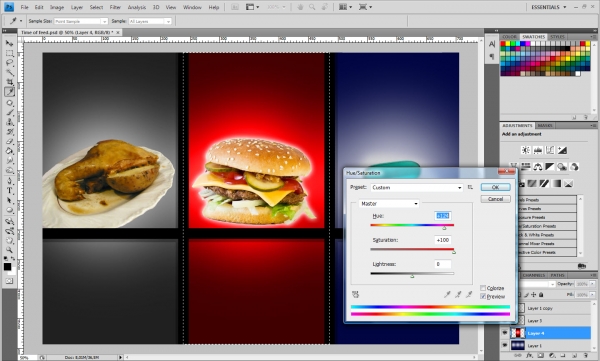Viewport: 600px width, 361px height.
Task: Toggle the Preview checkbox
Action: (483, 296)
